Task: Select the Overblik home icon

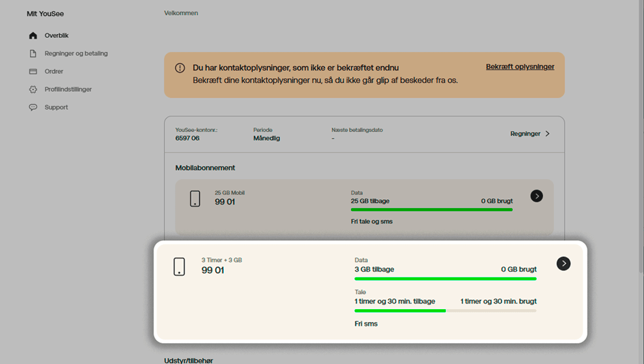Action: (33, 35)
